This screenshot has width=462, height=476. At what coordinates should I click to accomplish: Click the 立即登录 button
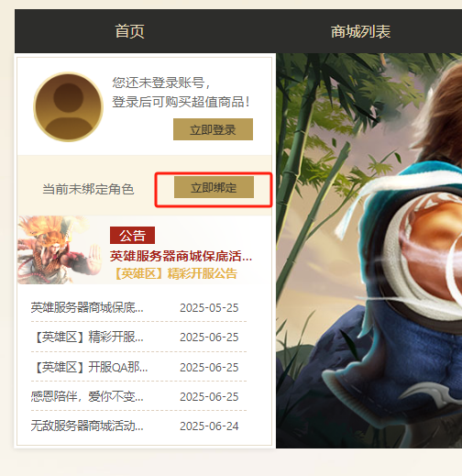(x=213, y=129)
